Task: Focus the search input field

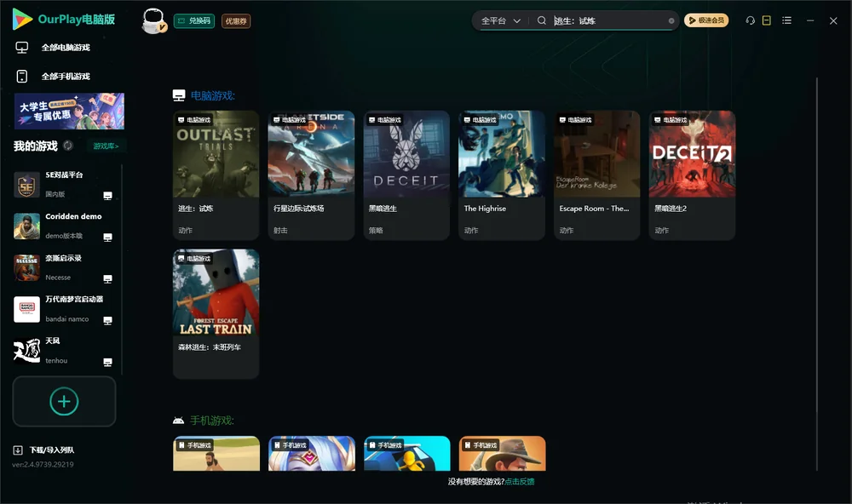Action: click(x=608, y=20)
